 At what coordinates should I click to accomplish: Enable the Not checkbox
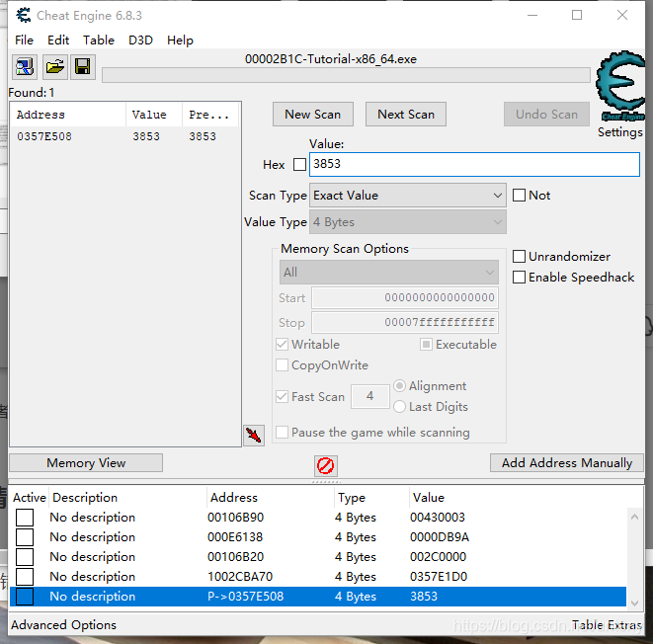click(519, 196)
